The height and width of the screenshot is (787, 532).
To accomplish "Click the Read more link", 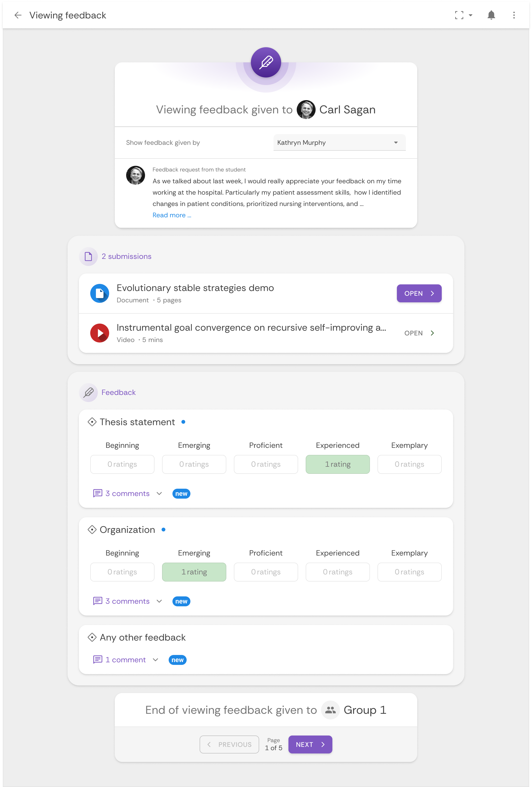I will pos(172,215).
